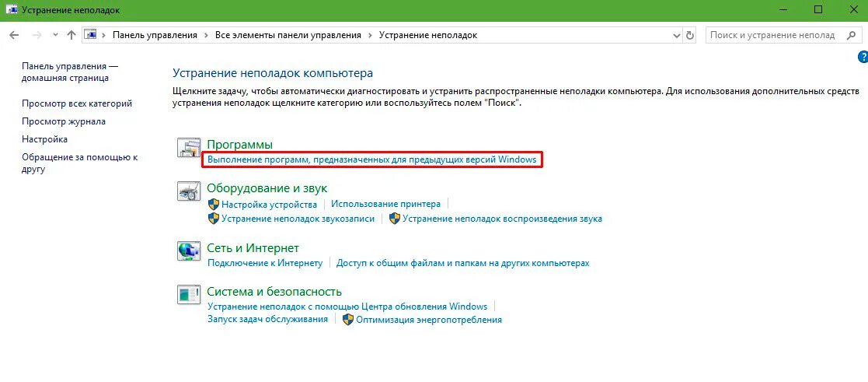Click the forward navigation arrow
The image size is (868, 382).
pos(37,35)
